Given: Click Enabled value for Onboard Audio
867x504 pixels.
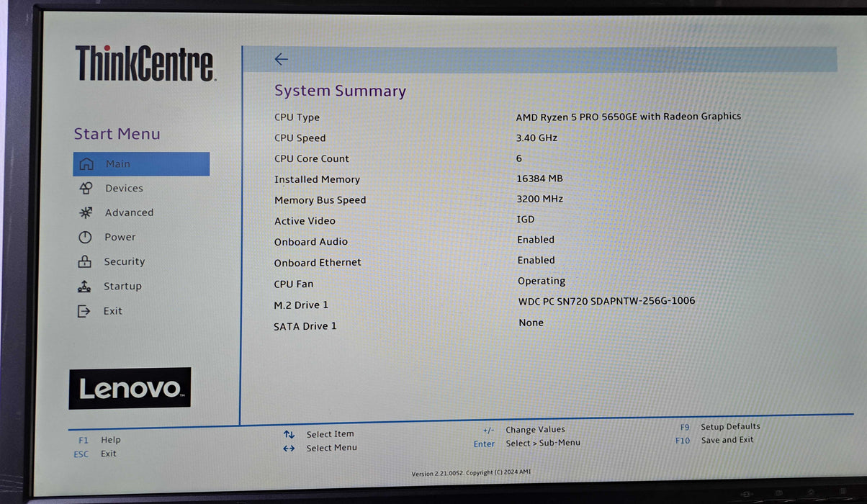Looking at the screenshot, I should click(536, 240).
